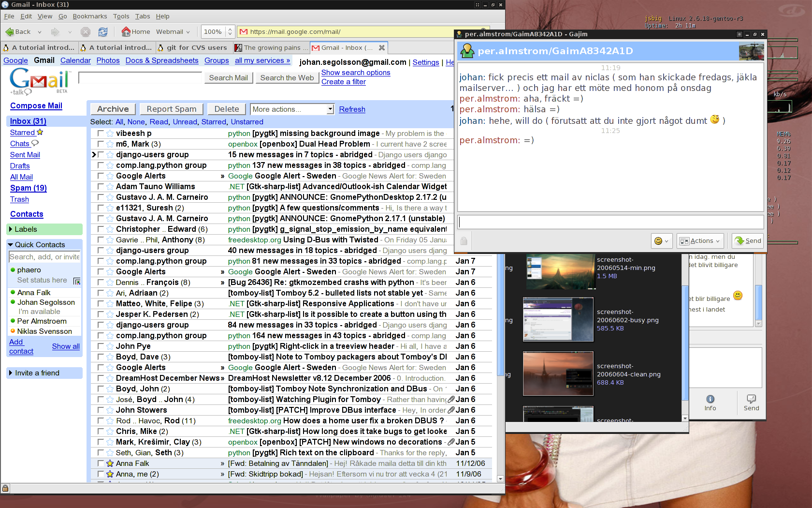
Task: Click the Archive button
Action: point(113,109)
